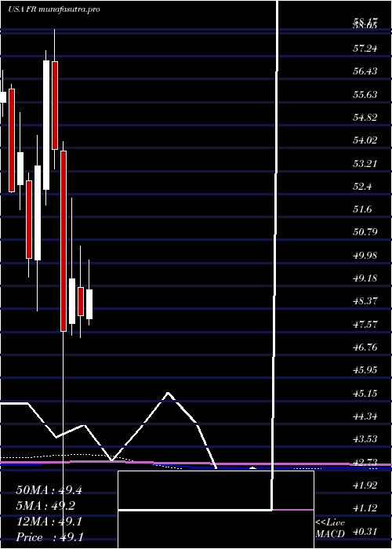Click the <<Live MACD label
392x549 pixels.
330,529
